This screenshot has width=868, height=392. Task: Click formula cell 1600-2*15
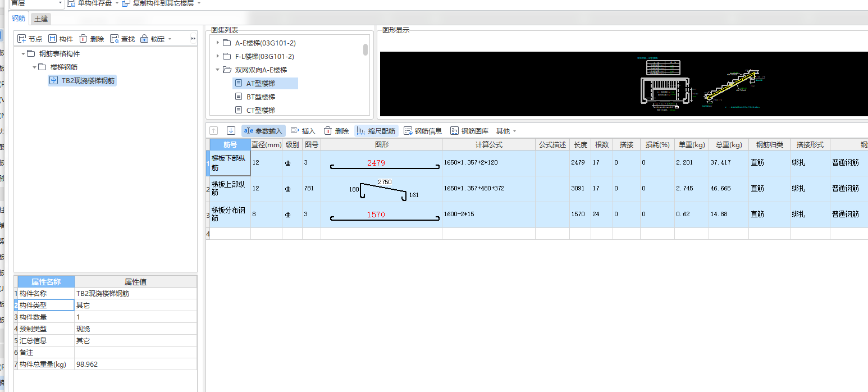point(488,215)
